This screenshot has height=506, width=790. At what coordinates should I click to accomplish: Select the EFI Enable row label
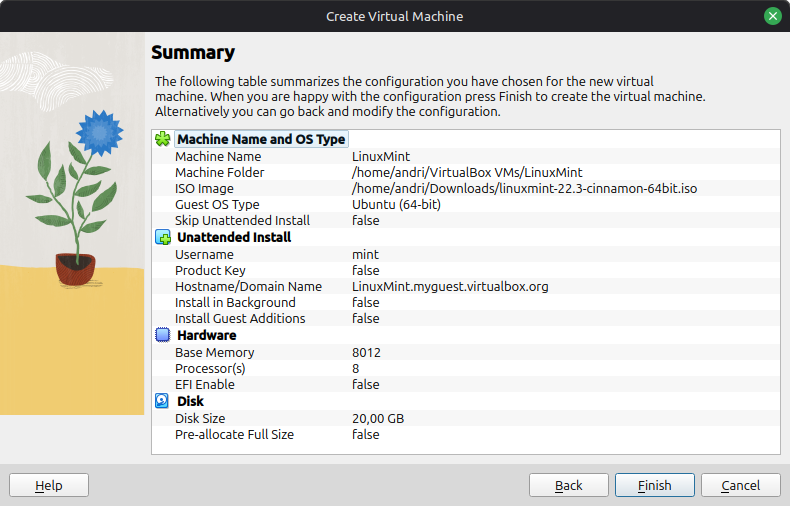point(205,385)
